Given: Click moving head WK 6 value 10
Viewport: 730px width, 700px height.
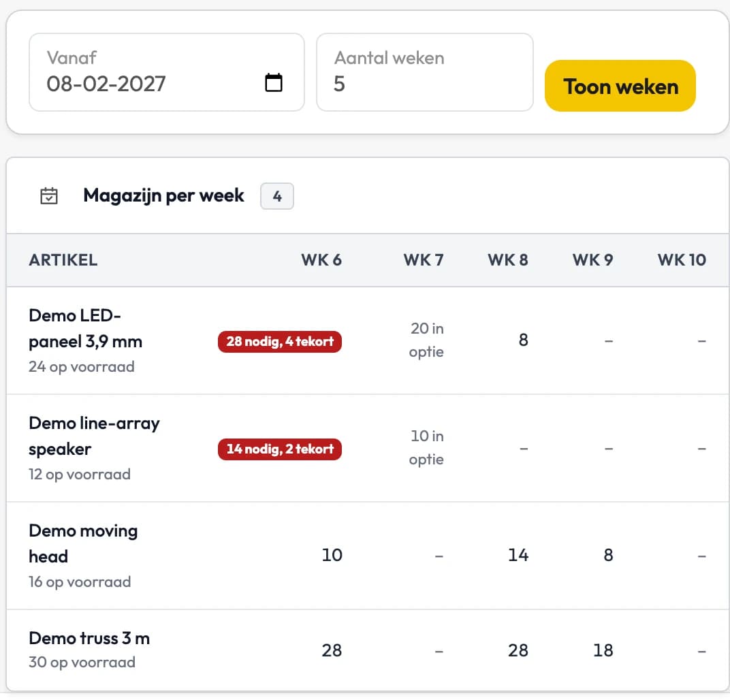Looking at the screenshot, I should point(332,555).
